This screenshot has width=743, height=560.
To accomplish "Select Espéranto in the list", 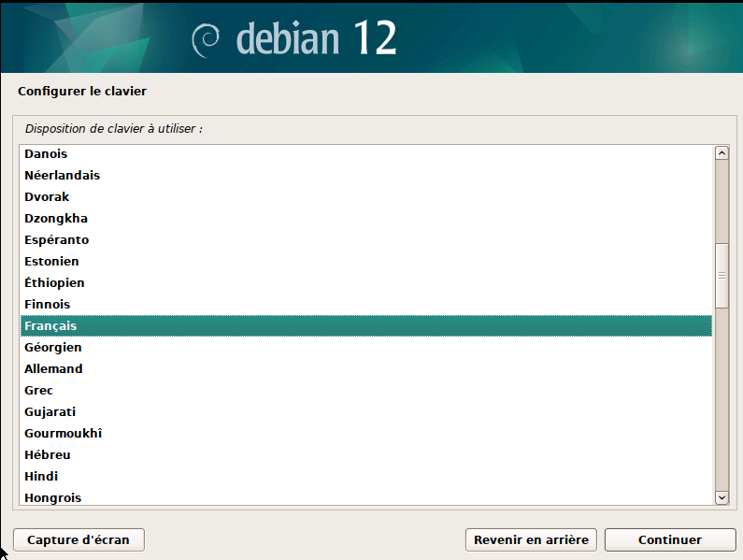I will [x=365, y=240].
